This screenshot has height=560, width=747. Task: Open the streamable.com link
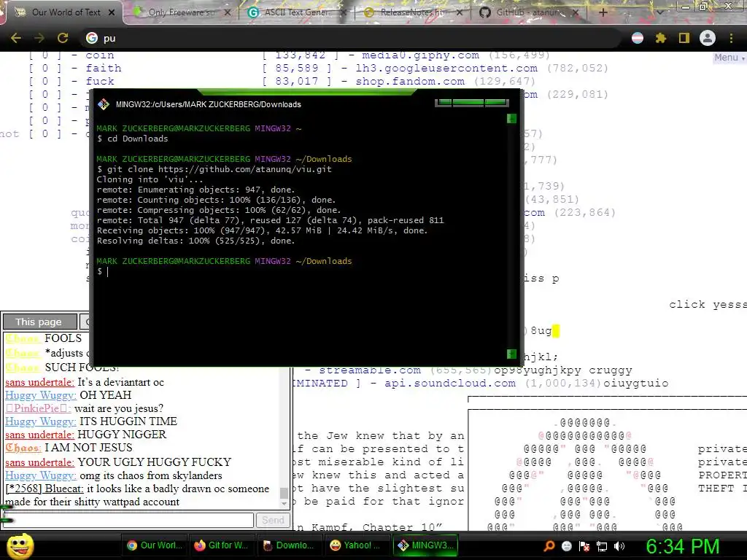[x=370, y=370]
